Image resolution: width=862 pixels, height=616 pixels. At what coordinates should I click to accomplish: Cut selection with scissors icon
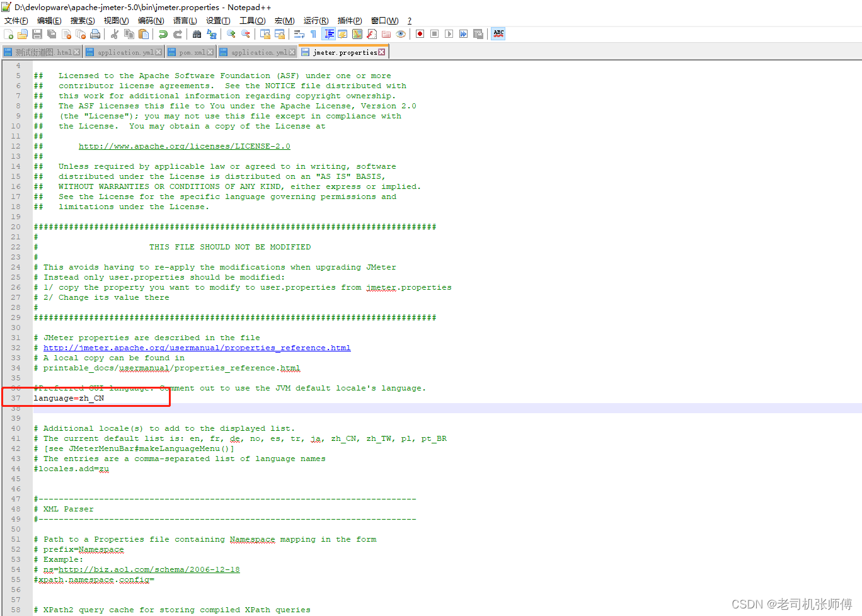point(115,34)
